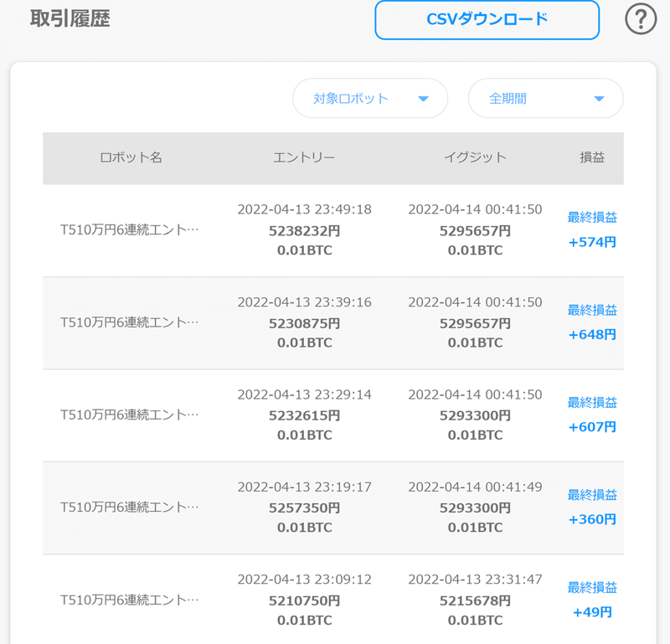The image size is (670, 644).
Task: Select entry price 5257350円
Action: tap(304, 507)
